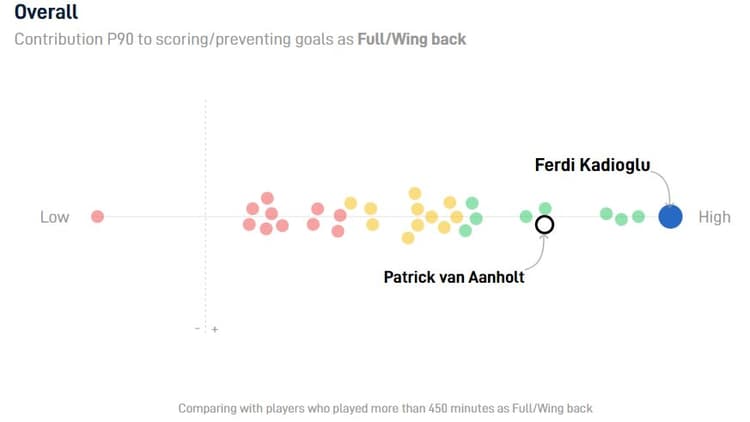Click the green dot immediately left of hollow circle
Screen dimensions: 750x422
tap(526, 216)
